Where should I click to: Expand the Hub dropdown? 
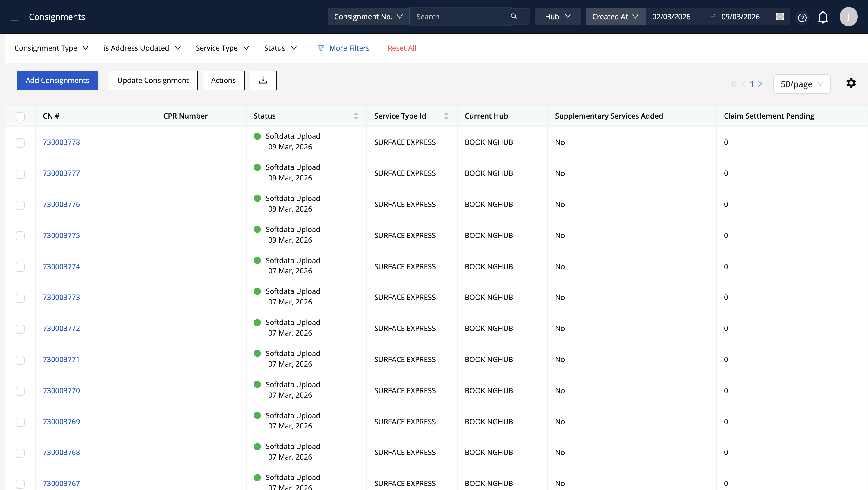tap(558, 17)
